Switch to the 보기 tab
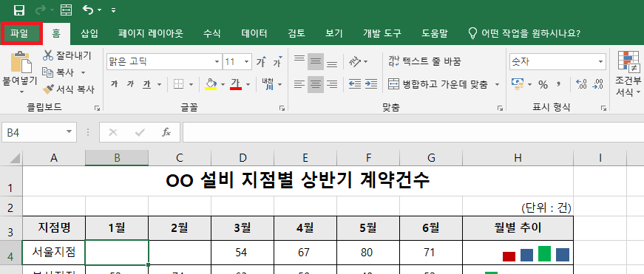This screenshot has width=644, height=274. (334, 33)
